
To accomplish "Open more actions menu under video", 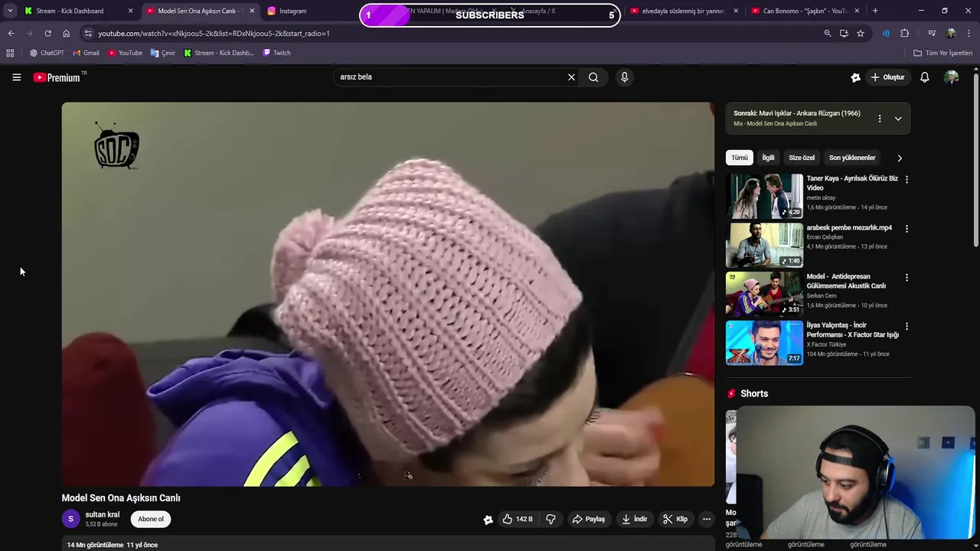I will 707,519.
